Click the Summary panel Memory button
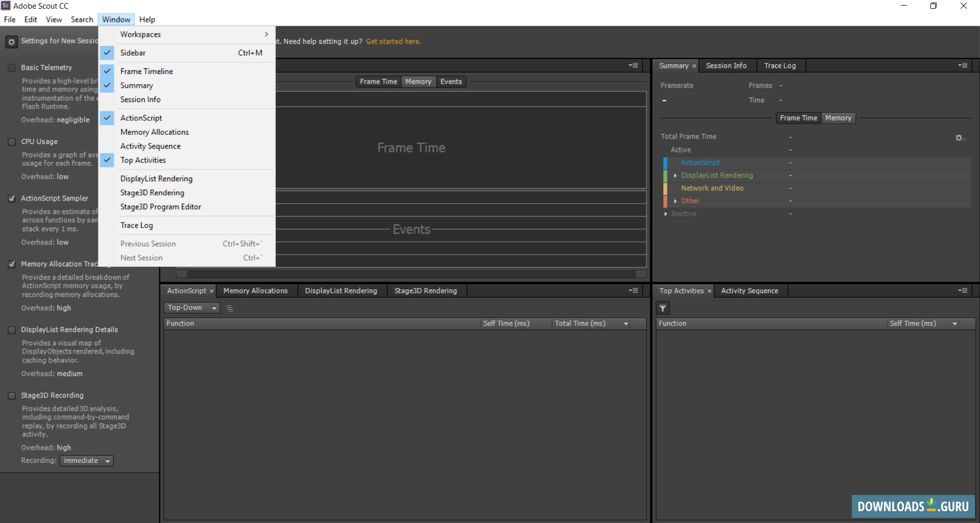 (838, 118)
